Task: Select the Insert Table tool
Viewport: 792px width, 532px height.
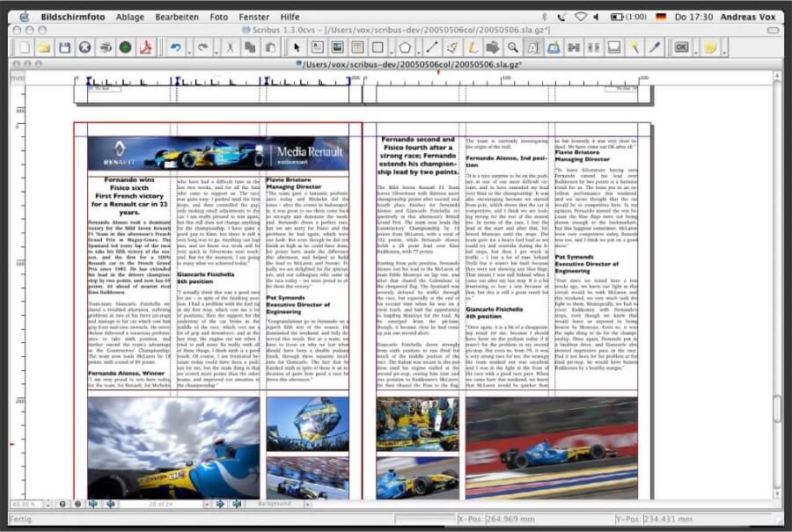Action: (357, 48)
